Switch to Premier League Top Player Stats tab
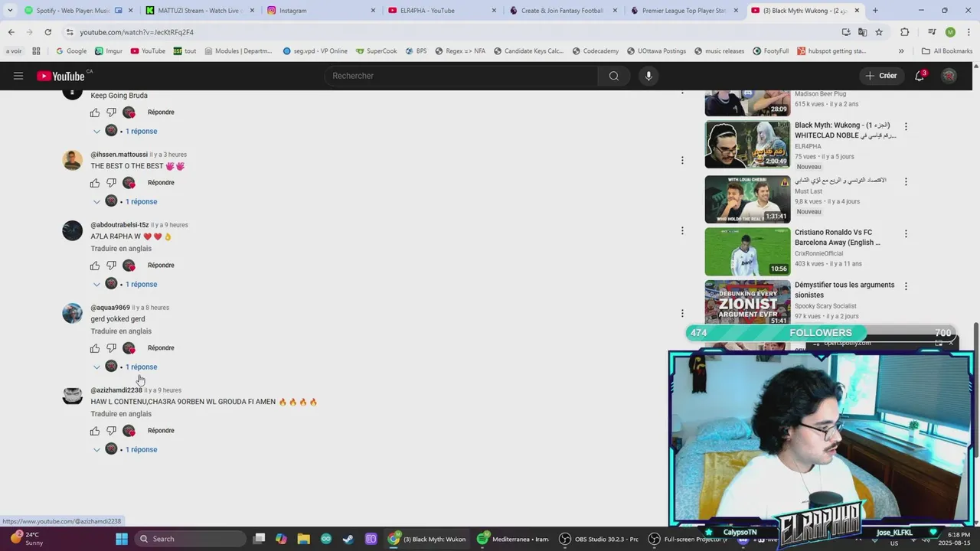Viewport: 980px width, 551px height. (684, 10)
